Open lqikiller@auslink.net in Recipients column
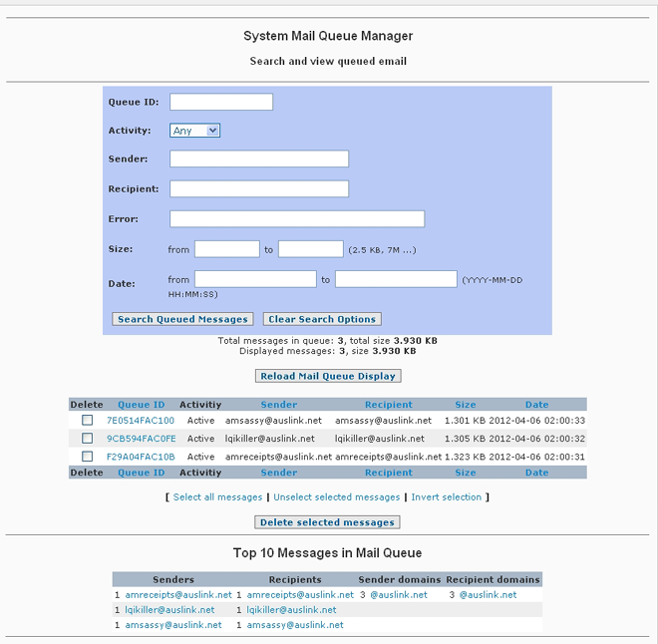 click(x=291, y=610)
